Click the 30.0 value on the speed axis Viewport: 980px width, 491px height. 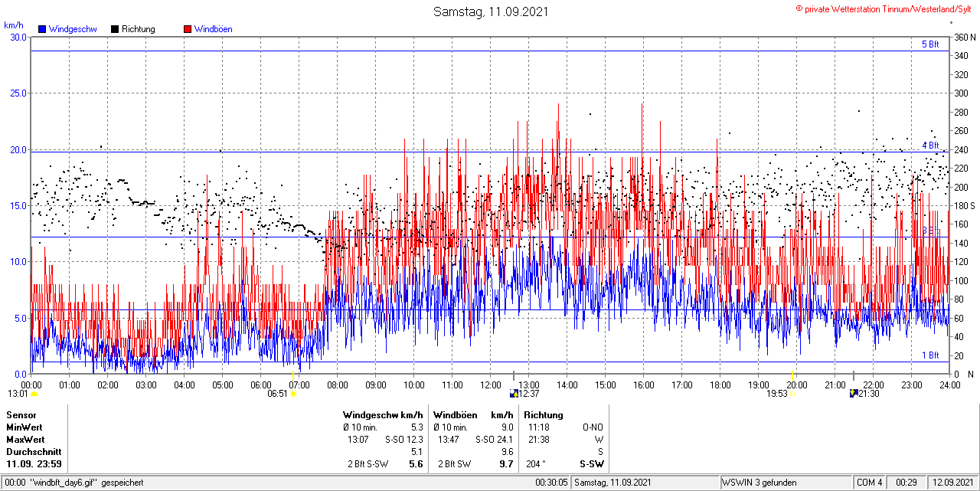tap(18, 37)
